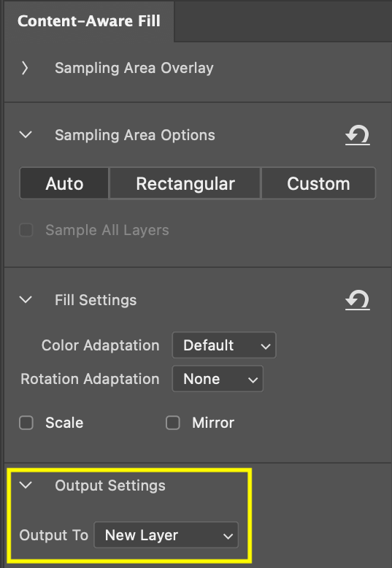Click the Output Settings heading text
The height and width of the screenshot is (568, 392).
click(110, 486)
